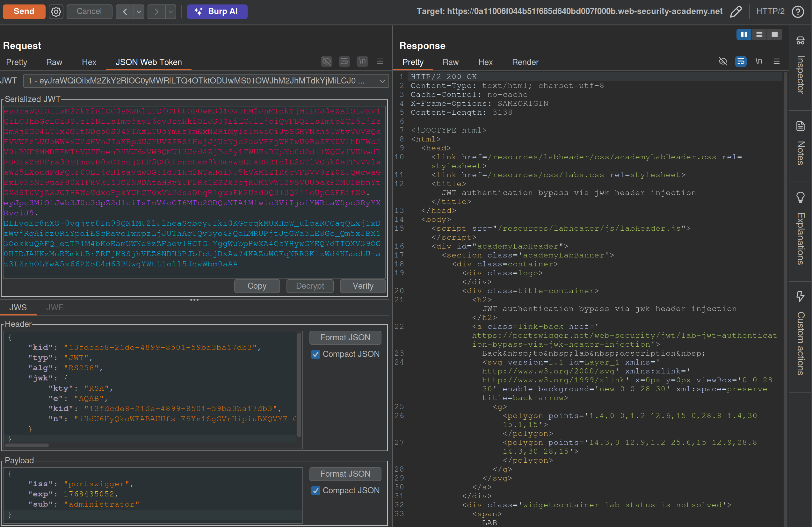Switch request view to Raw tab

(x=54, y=62)
